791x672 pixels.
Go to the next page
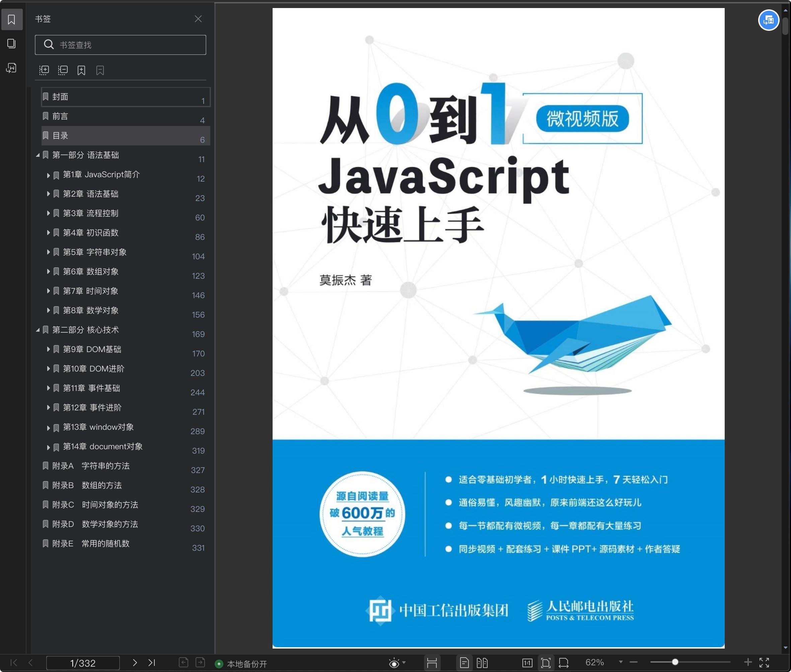point(134,663)
